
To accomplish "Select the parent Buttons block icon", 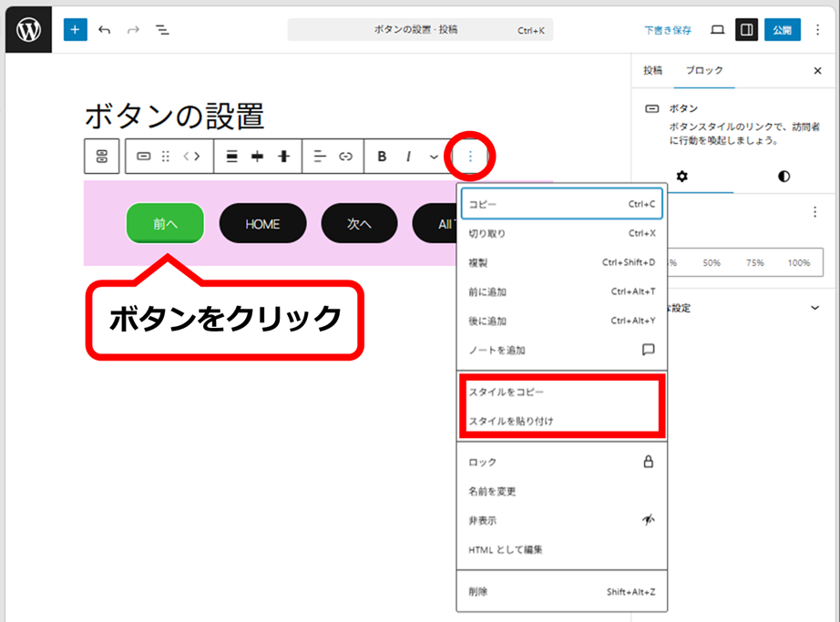I will 102,157.
